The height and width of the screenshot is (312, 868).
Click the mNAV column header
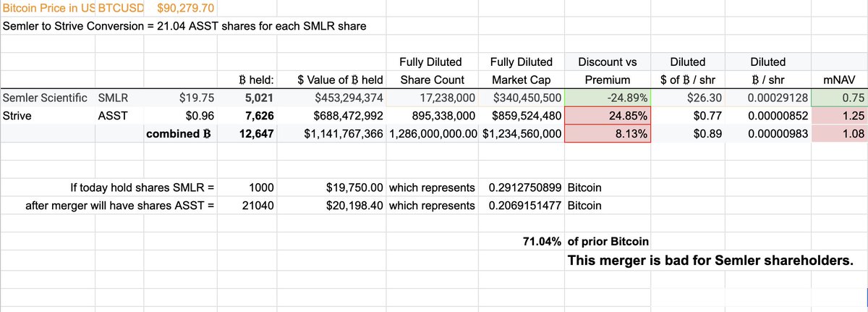(839, 80)
